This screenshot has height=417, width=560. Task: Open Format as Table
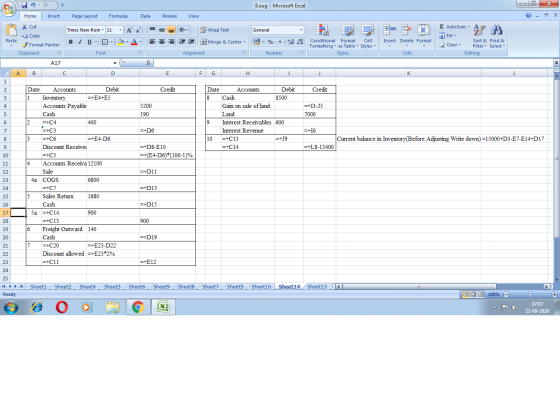348,36
